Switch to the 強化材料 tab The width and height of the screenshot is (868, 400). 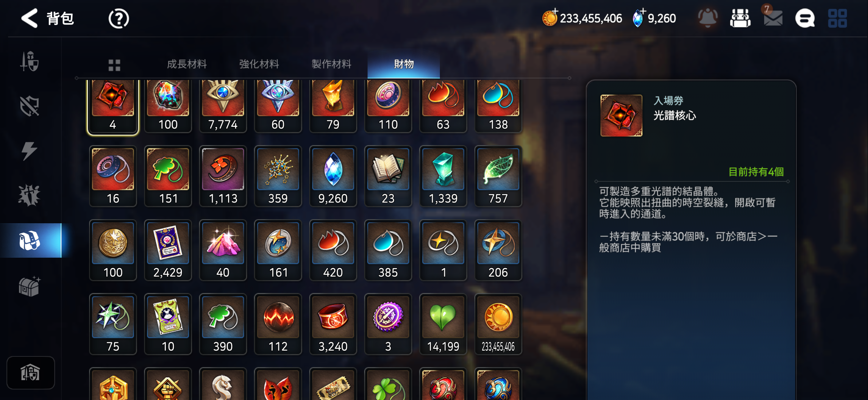coord(259,64)
